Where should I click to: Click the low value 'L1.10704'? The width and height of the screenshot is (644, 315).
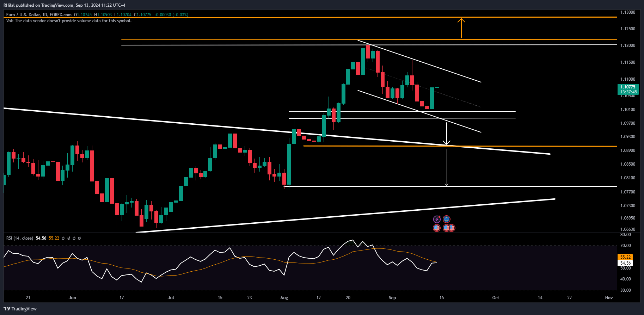[x=123, y=15]
